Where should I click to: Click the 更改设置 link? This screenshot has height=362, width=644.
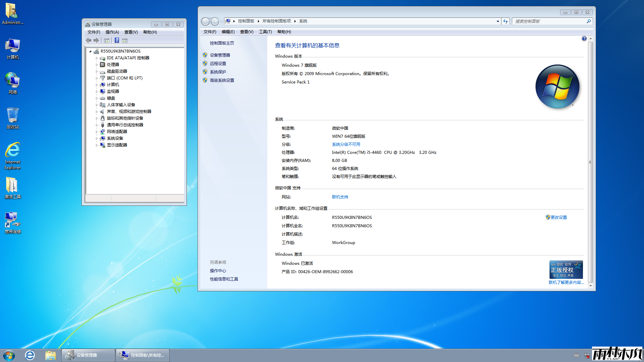[x=558, y=218]
